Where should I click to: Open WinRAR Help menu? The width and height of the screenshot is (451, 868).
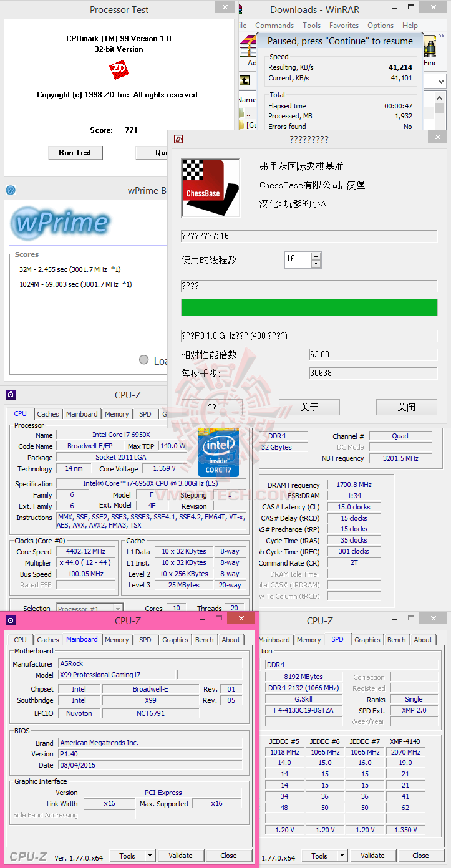(x=410, y=26)
